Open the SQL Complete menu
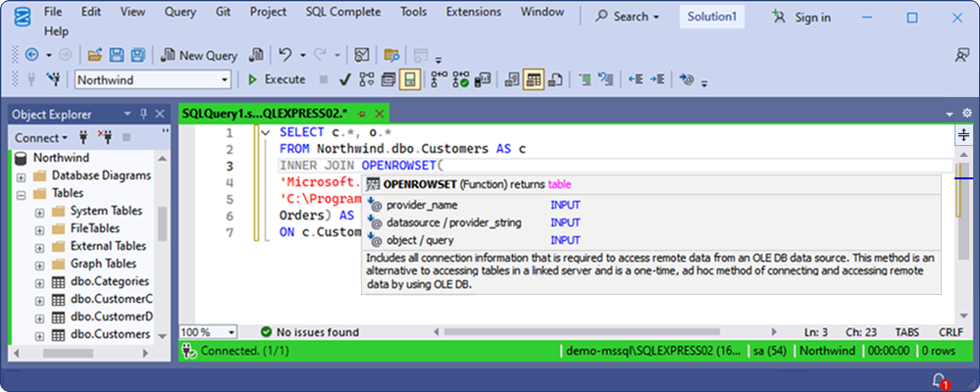Screen dimensions: 980x392 [343, 12]
